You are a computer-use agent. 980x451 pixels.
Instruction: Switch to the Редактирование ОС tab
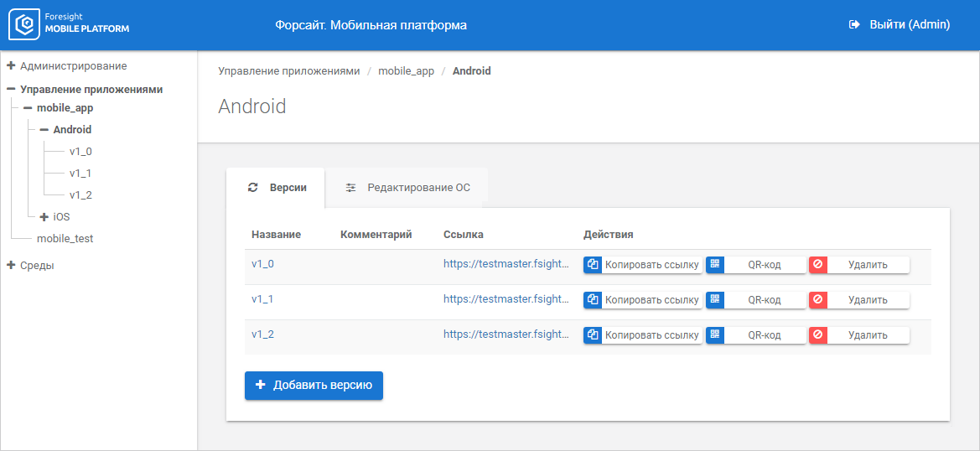[x=418, y=188]
